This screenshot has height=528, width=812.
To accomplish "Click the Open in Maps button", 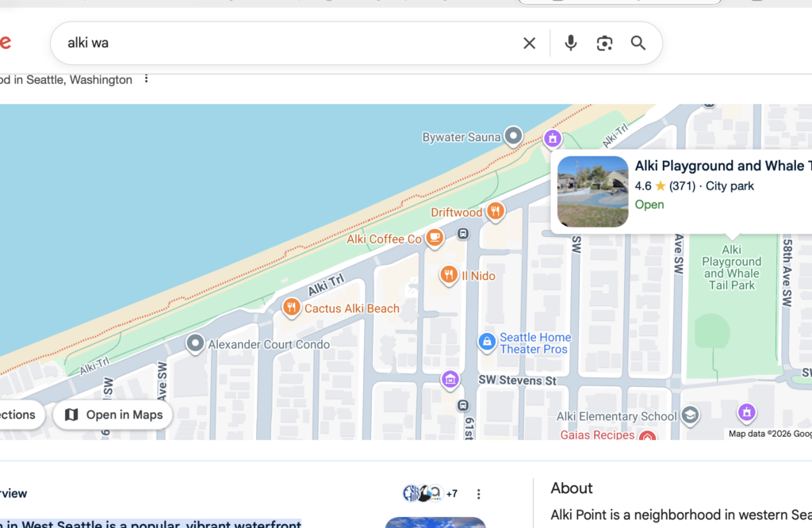I will click(x=113, y=415).
